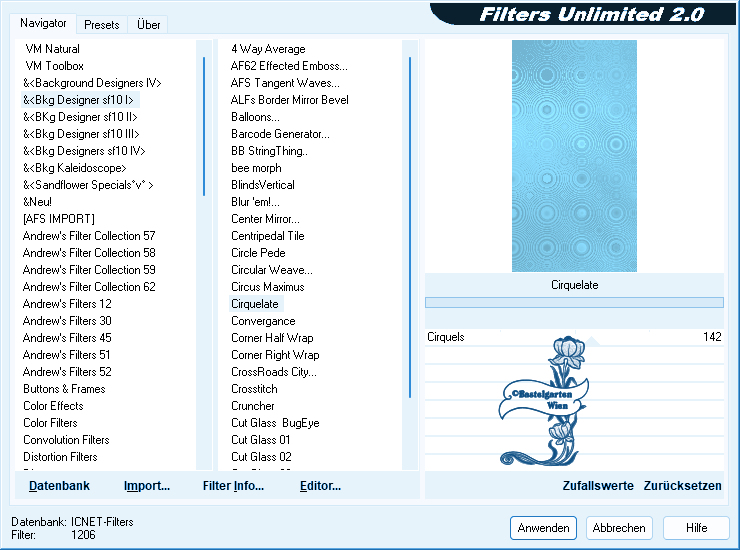Viewport: 740px width, 550px height.
Task: Select Andrew's Filter Collection 57
Action: 89,236
